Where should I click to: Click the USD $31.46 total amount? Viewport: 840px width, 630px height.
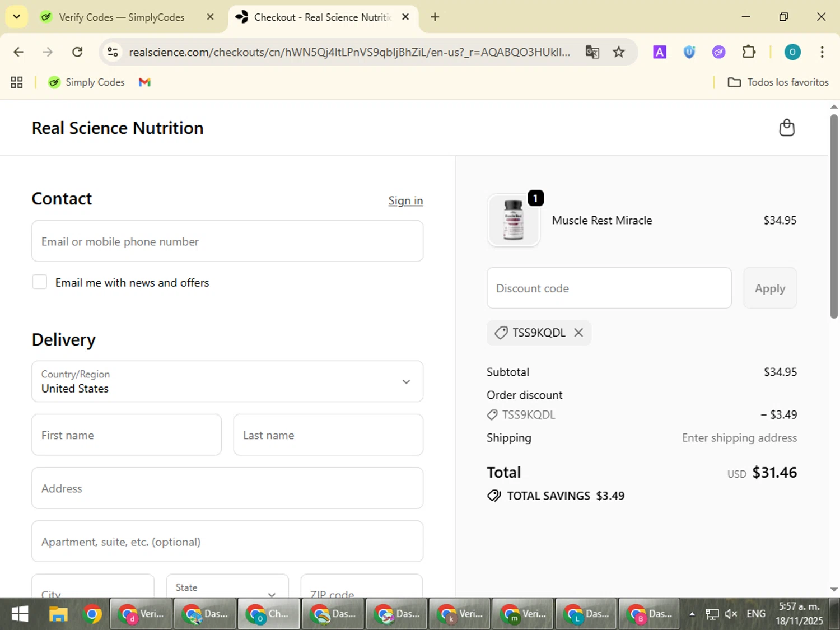click(x=762, y=473)
